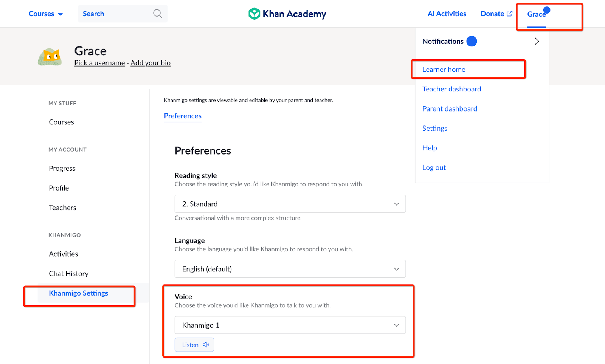The width and height of the screenshot is (605, 364).
Task: Expand Notifications using the right chevron
Action: click(537, 41)
